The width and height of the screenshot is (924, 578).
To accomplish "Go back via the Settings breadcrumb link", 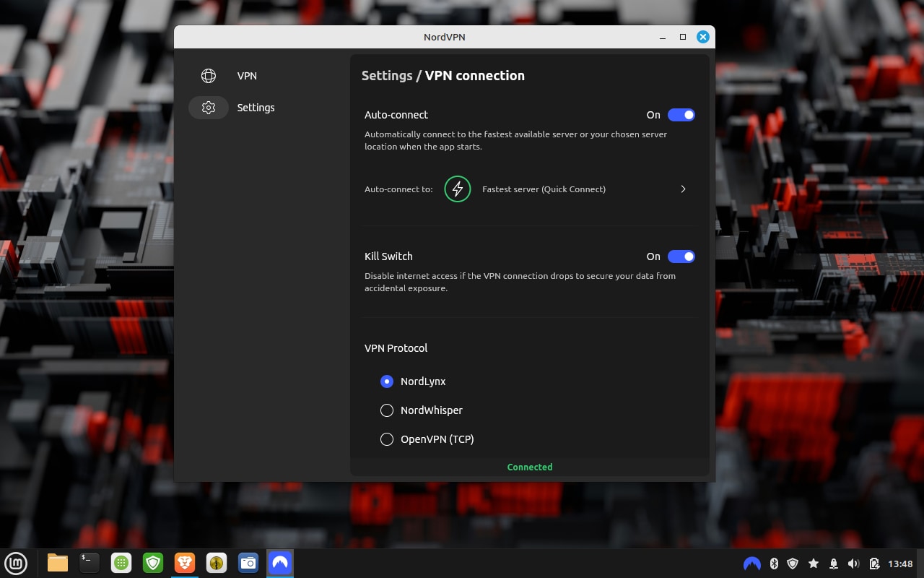I will (x=387, y=76).
